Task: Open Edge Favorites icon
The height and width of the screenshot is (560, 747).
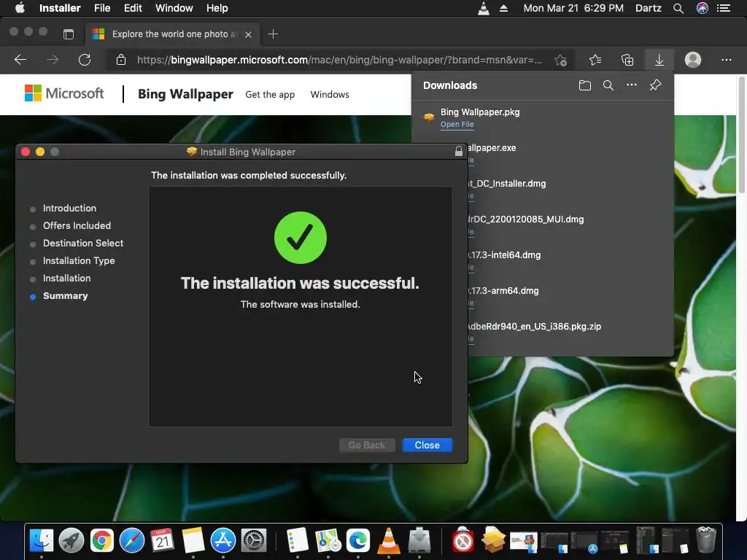Action: point(595,60)
